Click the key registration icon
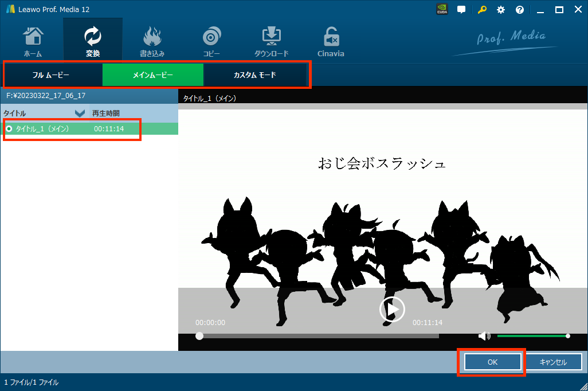The width and height of the screenshot is (588, 391). point(481,10)
